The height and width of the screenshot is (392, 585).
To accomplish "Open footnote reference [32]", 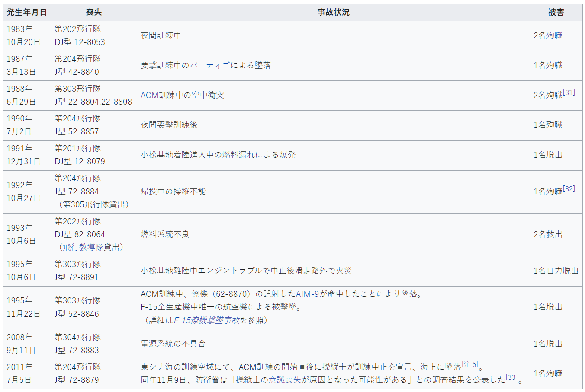I will pos(569,189).
